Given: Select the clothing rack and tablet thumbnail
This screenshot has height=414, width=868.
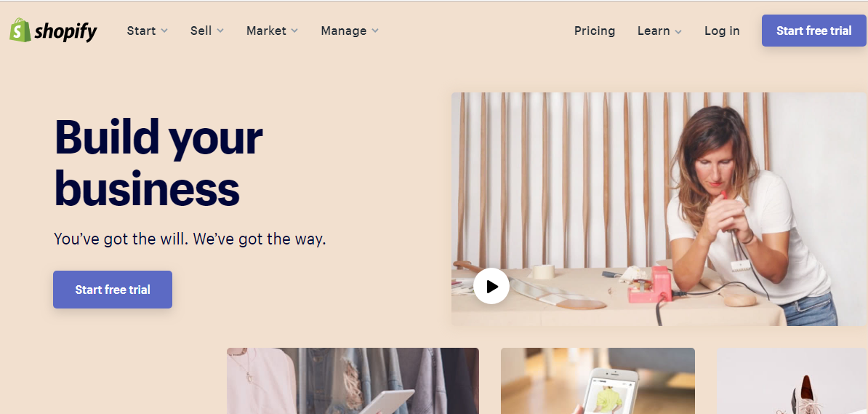Looking at the screenshot, I should point(353,381).
